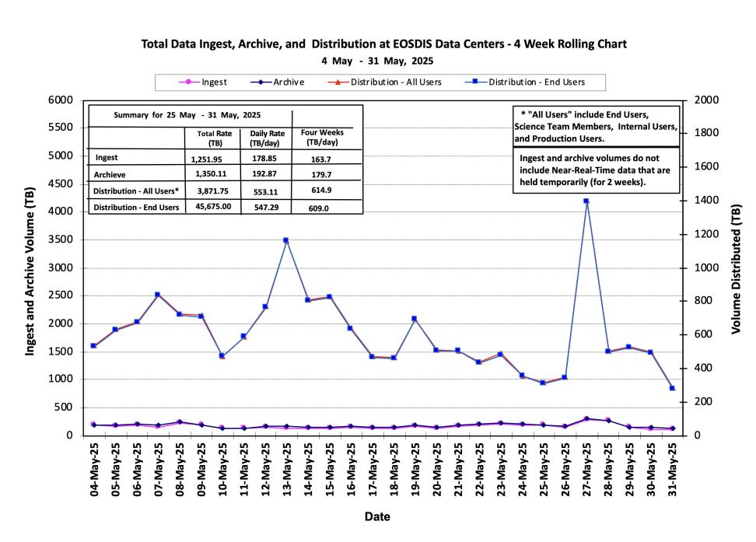
Task: Select the chart title text
Action: click(x=383, y=44)
